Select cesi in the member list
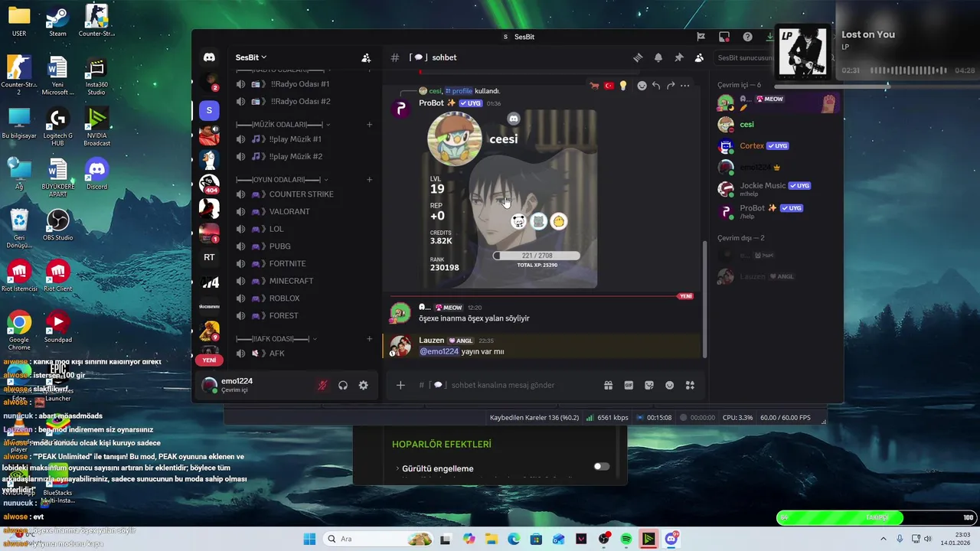 pyautogui.click(x=777, y=125)
